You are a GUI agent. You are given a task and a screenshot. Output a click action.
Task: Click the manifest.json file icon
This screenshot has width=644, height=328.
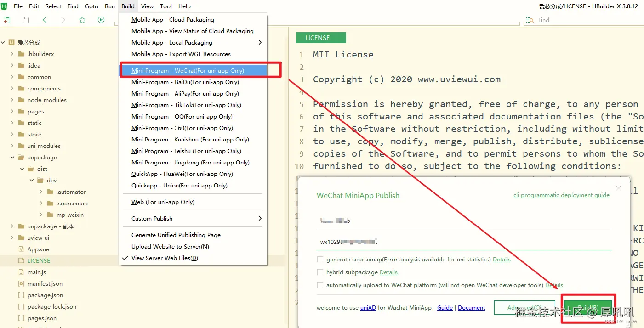(21, 283)
